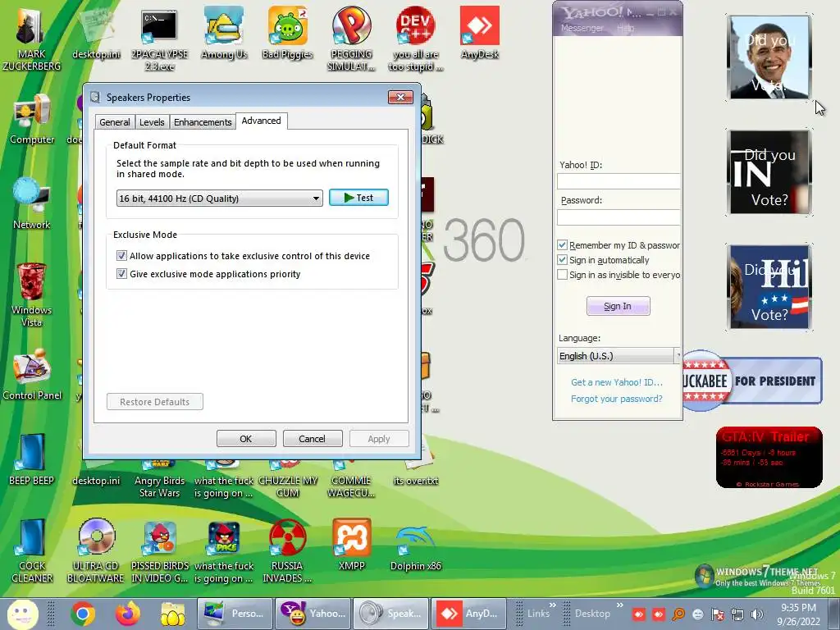Select the XMPP desktop shortcut
The height and width of the screenshot is (630, 840).
click(x=351, y=545)
